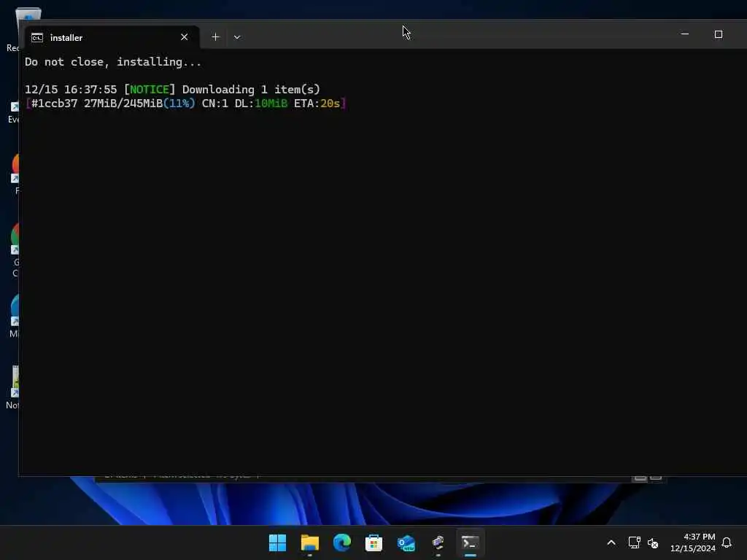Click the 'Do not close, installing...' text

tap(113, 62)
